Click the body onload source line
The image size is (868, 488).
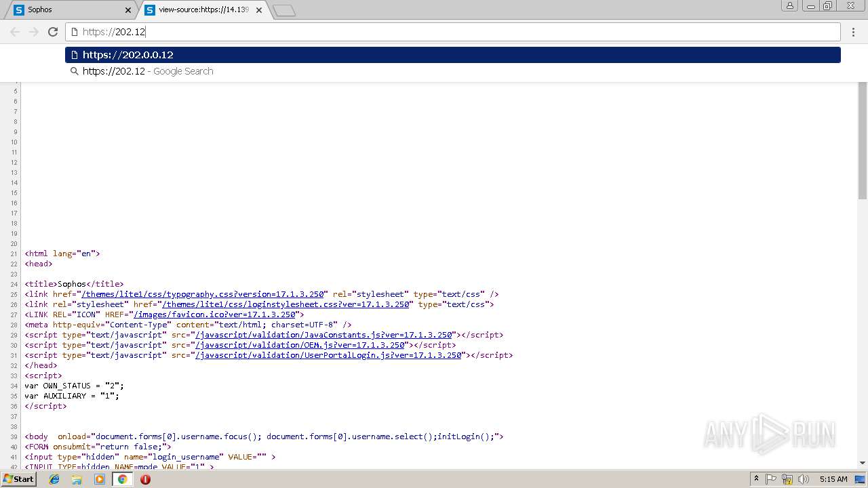pos(264,436)
